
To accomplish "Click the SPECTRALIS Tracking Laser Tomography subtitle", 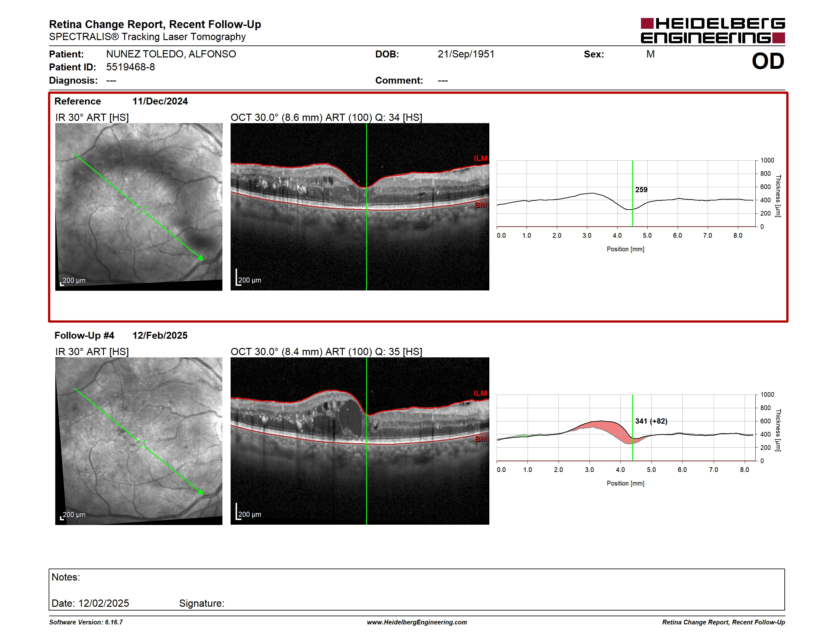I will 147,37.
